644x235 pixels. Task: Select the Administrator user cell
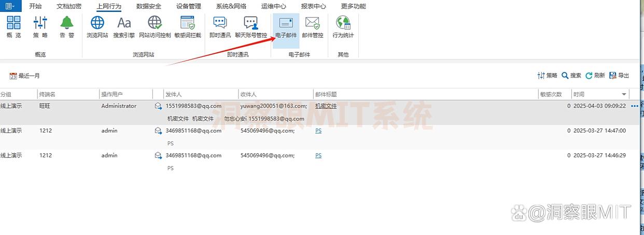pyautogui.click(x=119, y=106)
